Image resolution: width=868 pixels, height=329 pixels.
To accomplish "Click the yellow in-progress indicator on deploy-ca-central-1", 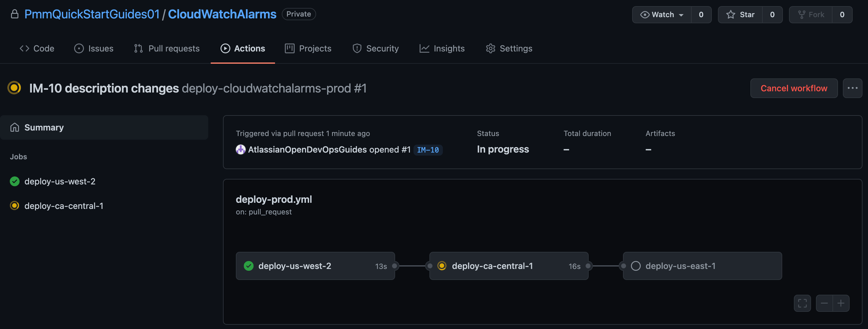I will pyautogui.click(x=442, y=266).
